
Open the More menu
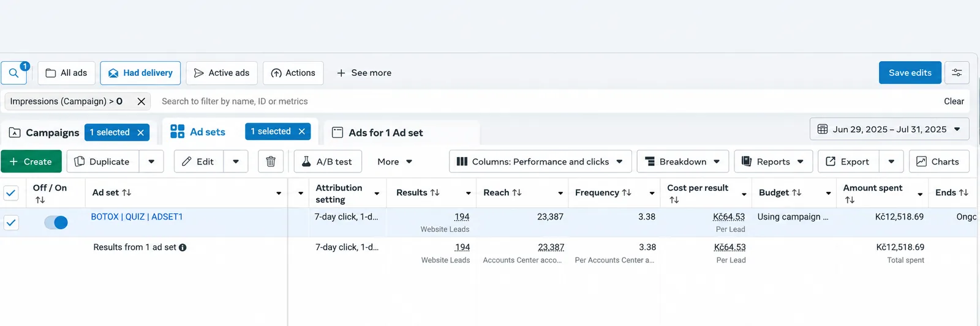pyautogui.click(x=395, y=161)
